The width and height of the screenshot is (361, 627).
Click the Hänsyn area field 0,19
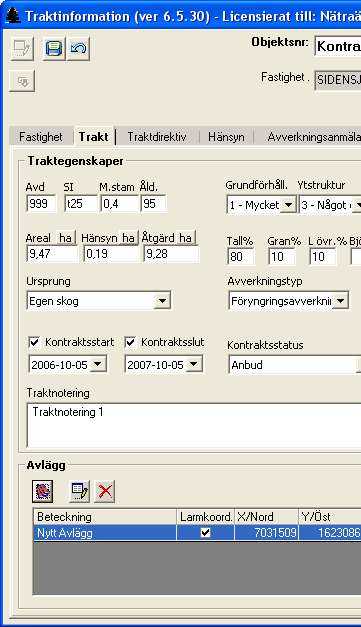point(111,254)
